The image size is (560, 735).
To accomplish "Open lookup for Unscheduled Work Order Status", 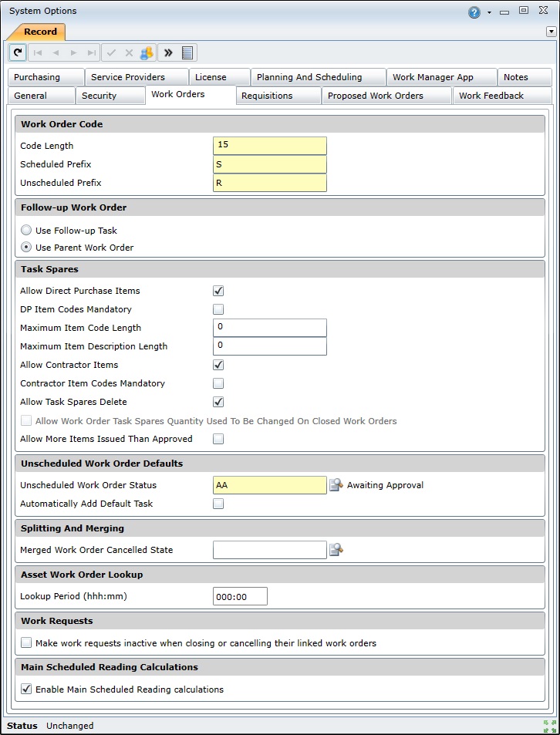I will point(336,485).
